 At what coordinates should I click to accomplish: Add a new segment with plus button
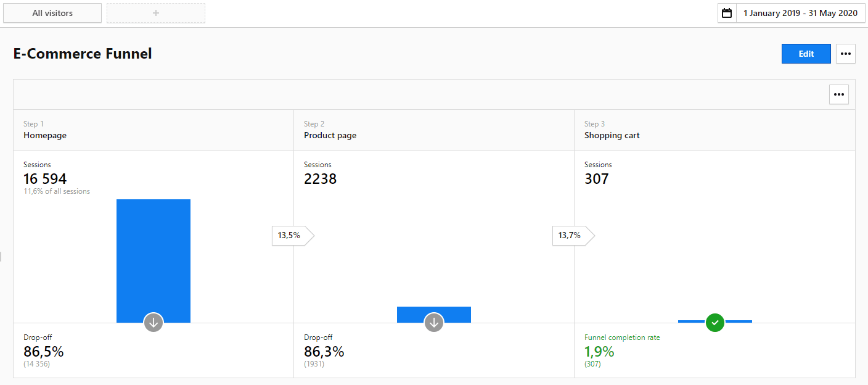tap(156, 13)
